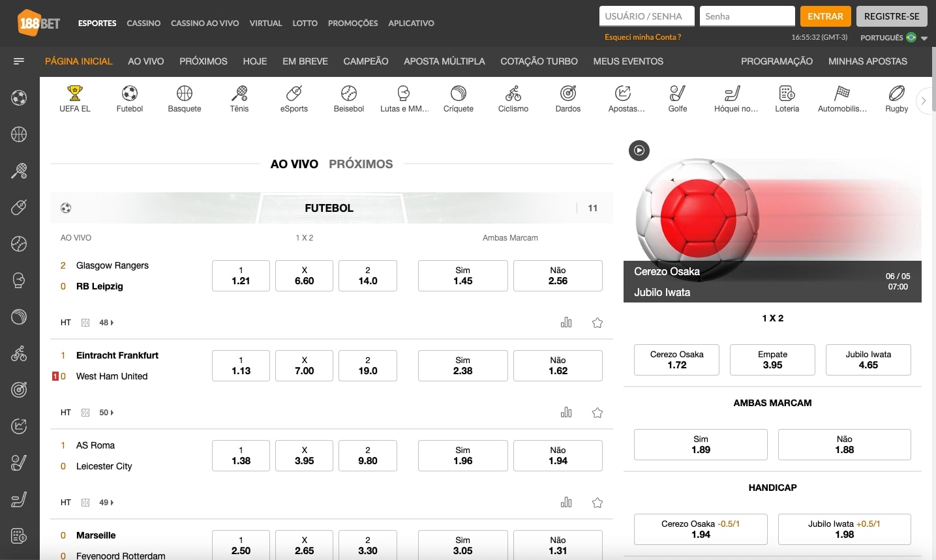Screen dimensions: 936x560
Task: Select Beisebol in the sports carousel
Action: tap(349, 99)
